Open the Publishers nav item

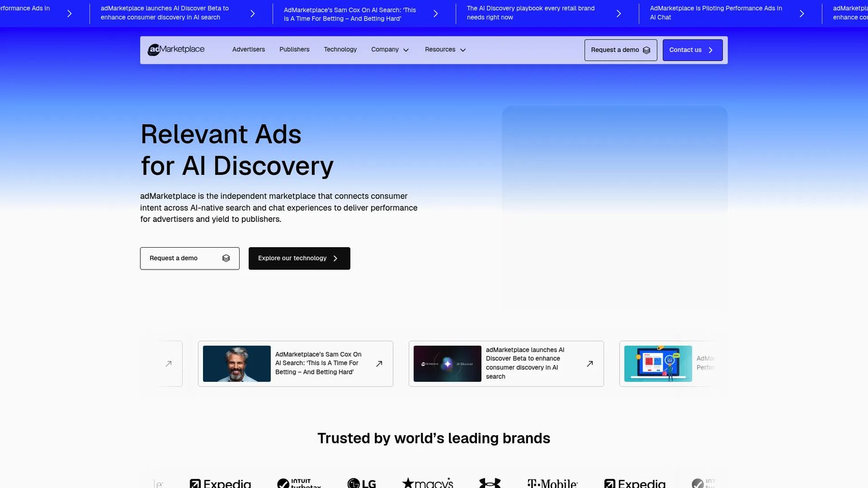pos(294,50)
